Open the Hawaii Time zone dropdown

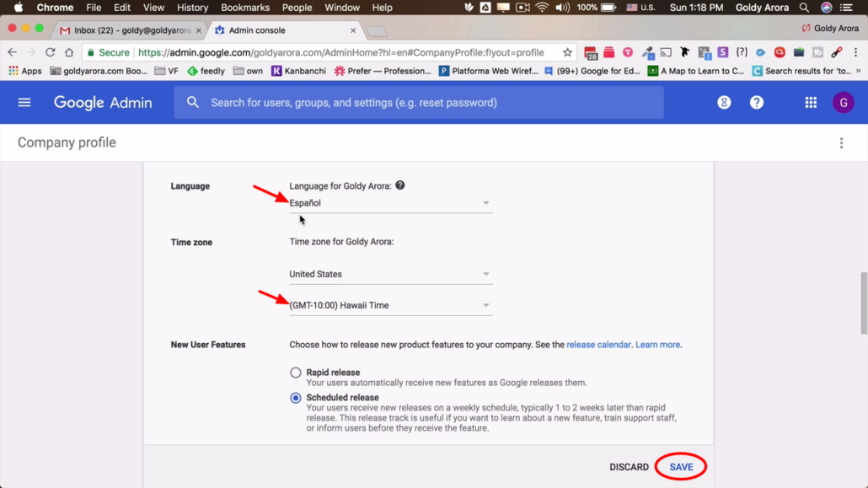[x=390, y=305]
